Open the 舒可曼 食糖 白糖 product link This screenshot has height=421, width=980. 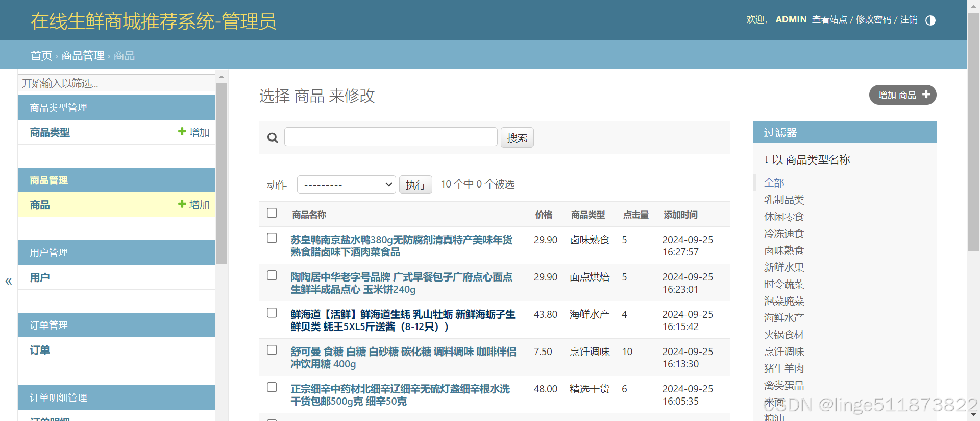[403, 358]
